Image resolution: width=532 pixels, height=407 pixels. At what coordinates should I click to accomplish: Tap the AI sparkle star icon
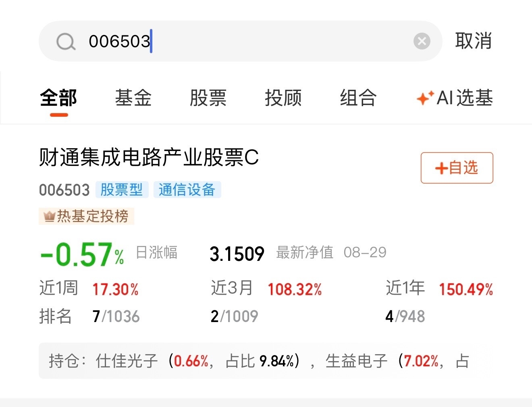tap(424, 98)
